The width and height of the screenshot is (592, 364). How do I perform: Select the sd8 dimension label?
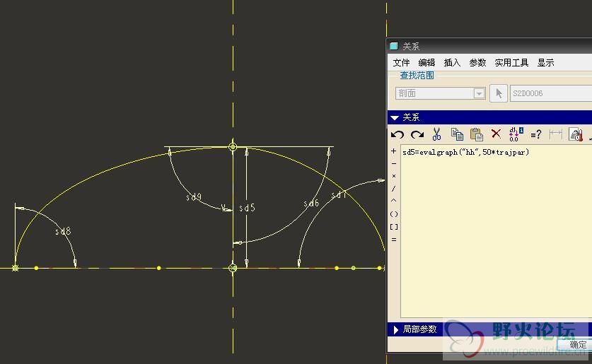point(63,231)
